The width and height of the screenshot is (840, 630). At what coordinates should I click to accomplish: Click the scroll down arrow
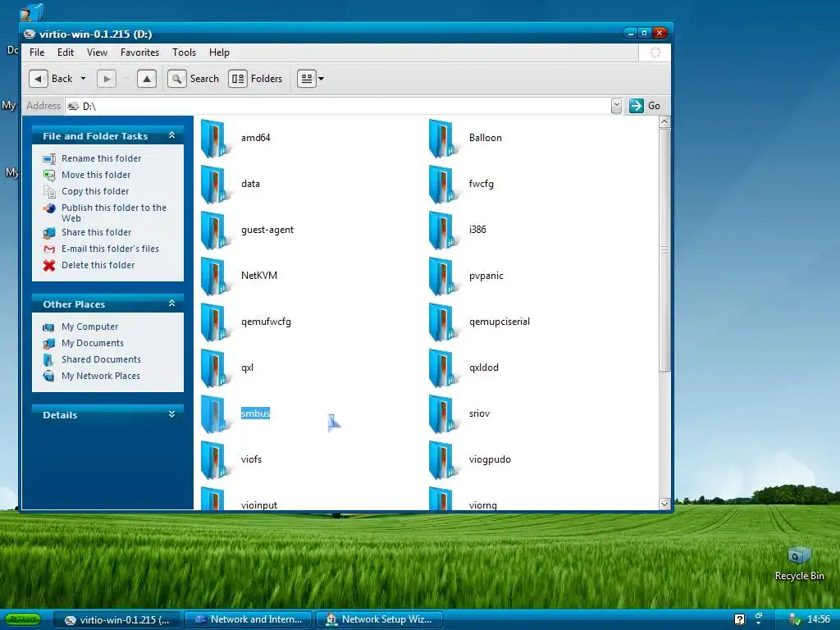pos(664,504)
